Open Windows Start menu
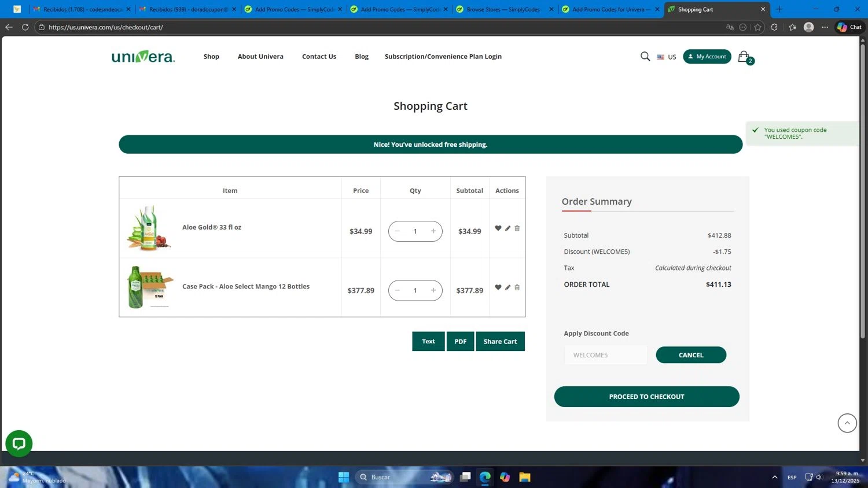This screenshot has width=868, height=488. [344, 477]
